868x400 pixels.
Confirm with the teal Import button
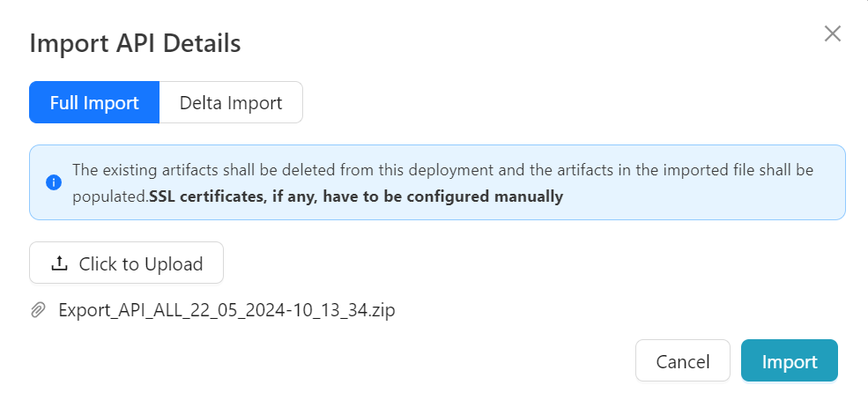coord(789,361)
